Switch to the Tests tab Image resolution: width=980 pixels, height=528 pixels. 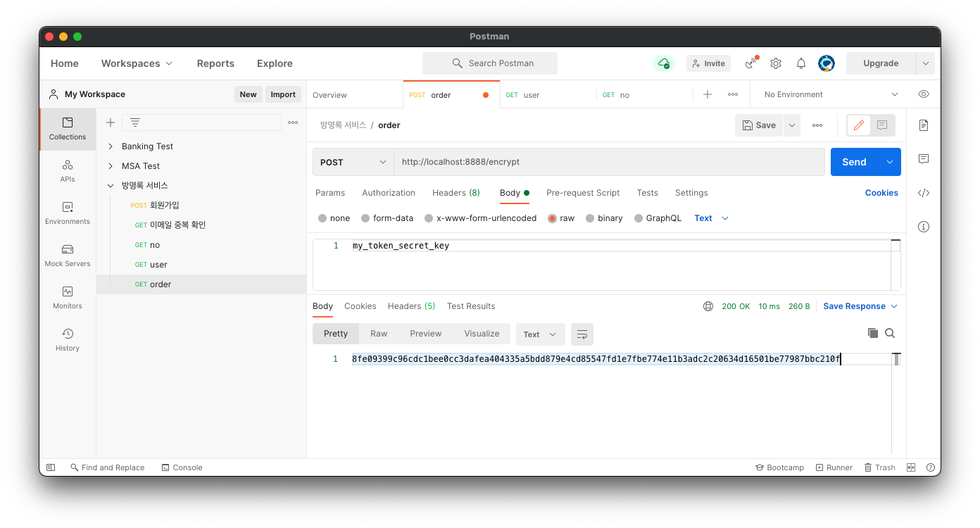click(647, 193)
